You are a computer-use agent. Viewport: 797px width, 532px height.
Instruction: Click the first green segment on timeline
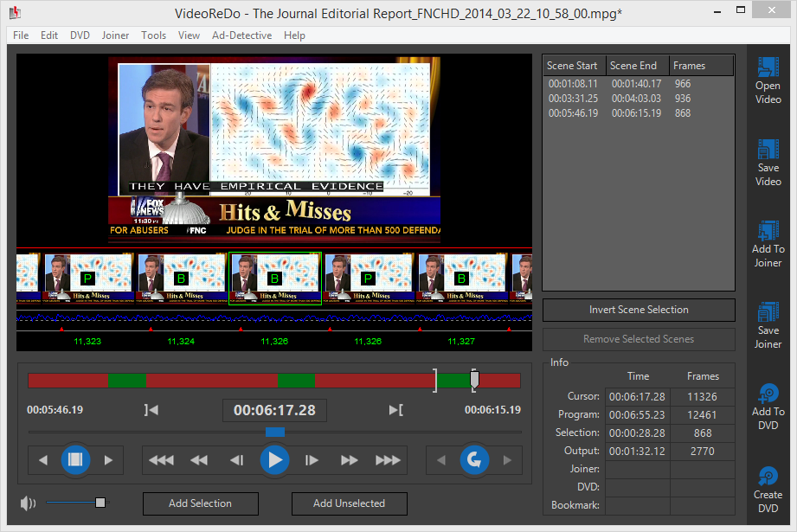tap(127, 381)
